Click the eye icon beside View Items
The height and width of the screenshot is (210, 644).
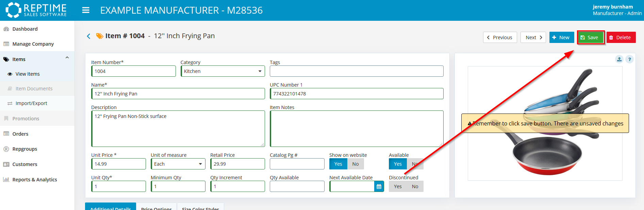pos(10,74)
